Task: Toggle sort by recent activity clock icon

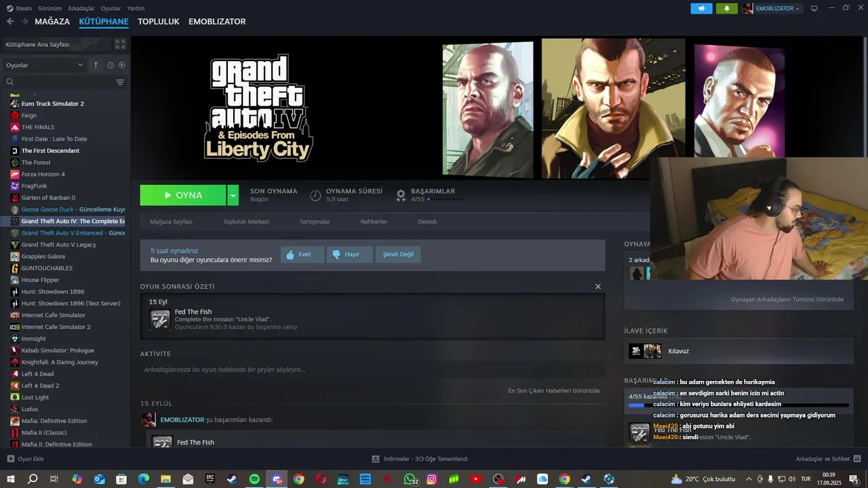Action: click(110, 65)
